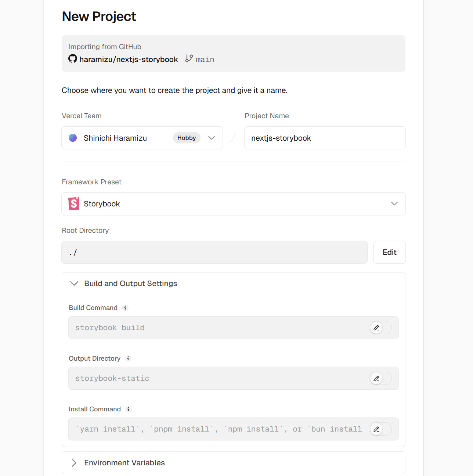Click the Build Command info icon
Viewport: 473px width, 476px height.
click(x=125, y=308)
